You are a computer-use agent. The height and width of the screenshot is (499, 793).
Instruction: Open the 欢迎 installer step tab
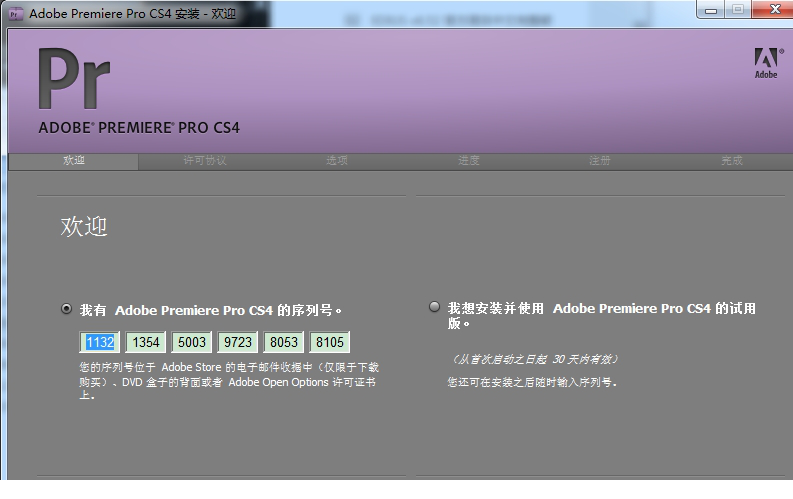[x=74, y=161]
